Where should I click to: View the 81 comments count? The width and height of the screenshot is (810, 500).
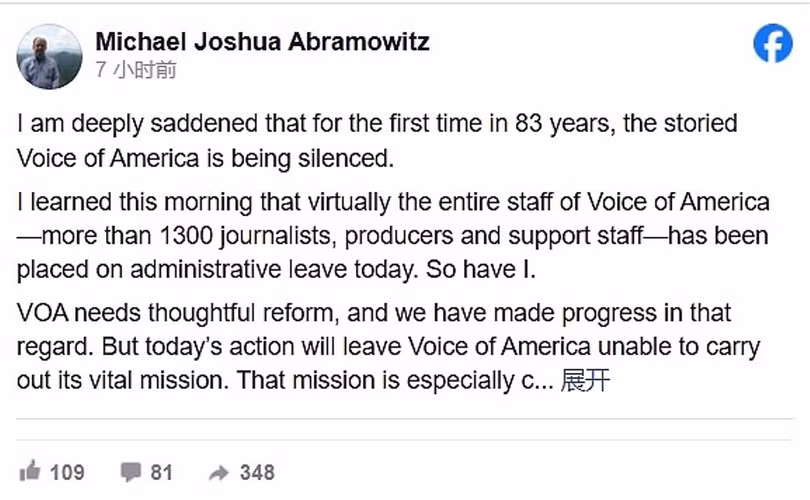click(162, 471)
